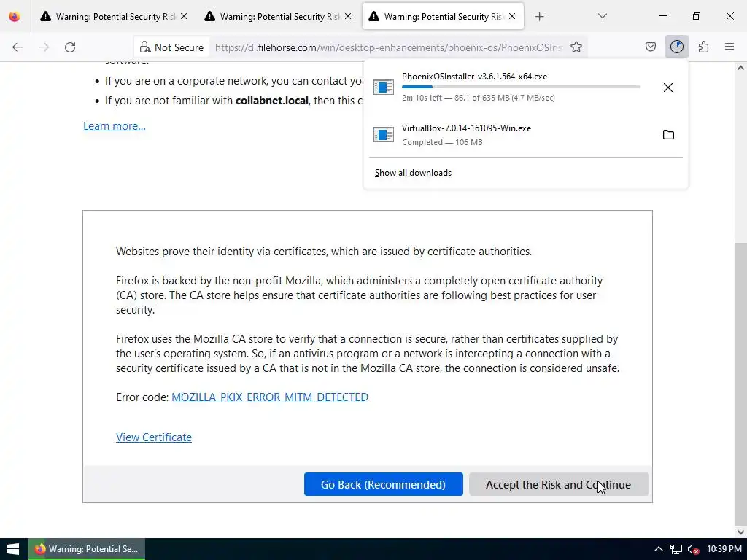Switch to the second warning tab

tap(278, 16)
